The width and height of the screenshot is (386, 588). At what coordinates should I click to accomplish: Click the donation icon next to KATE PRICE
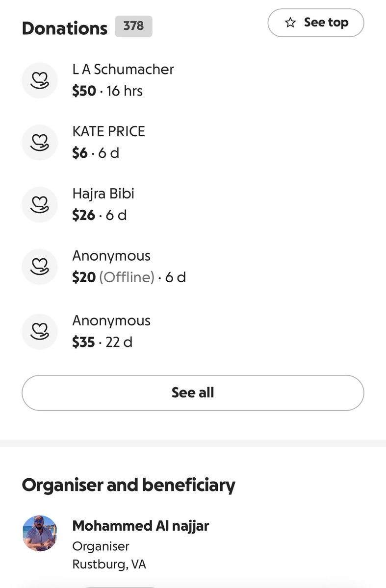(40, 142)
